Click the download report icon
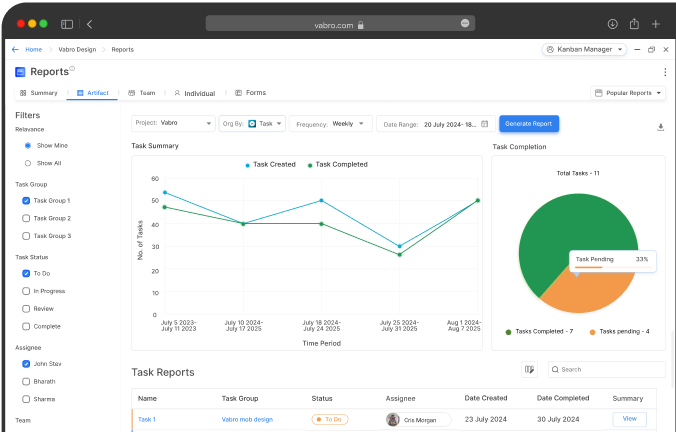This screenshot has width=676, height=432. [x=660, y=127]
